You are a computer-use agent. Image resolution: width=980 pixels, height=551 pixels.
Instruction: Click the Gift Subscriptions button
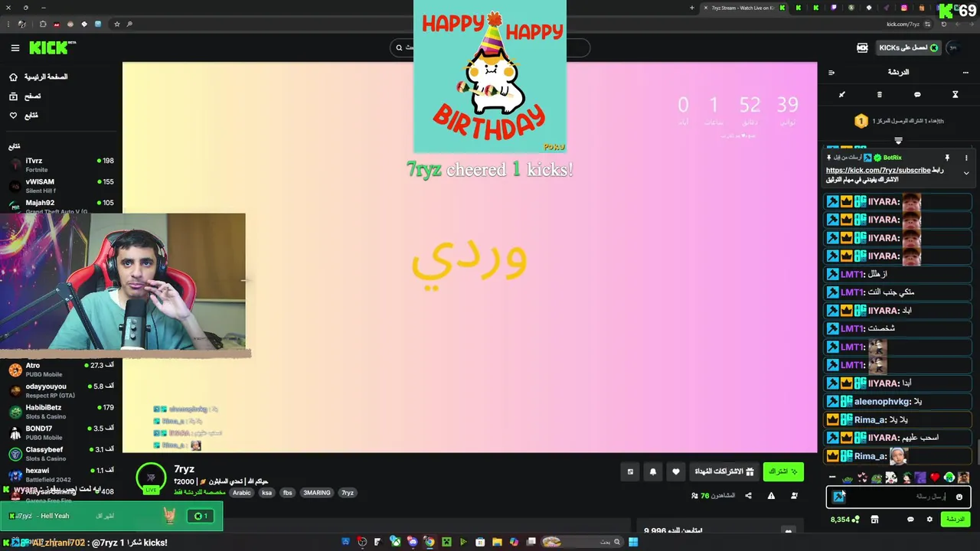(x=724, y=471)
